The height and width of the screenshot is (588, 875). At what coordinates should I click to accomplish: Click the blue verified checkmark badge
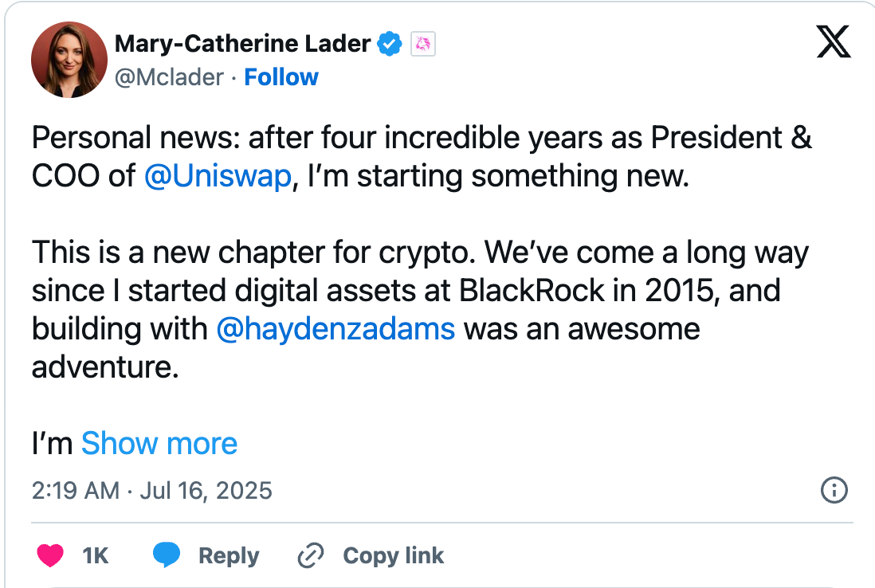coord(390,45)
